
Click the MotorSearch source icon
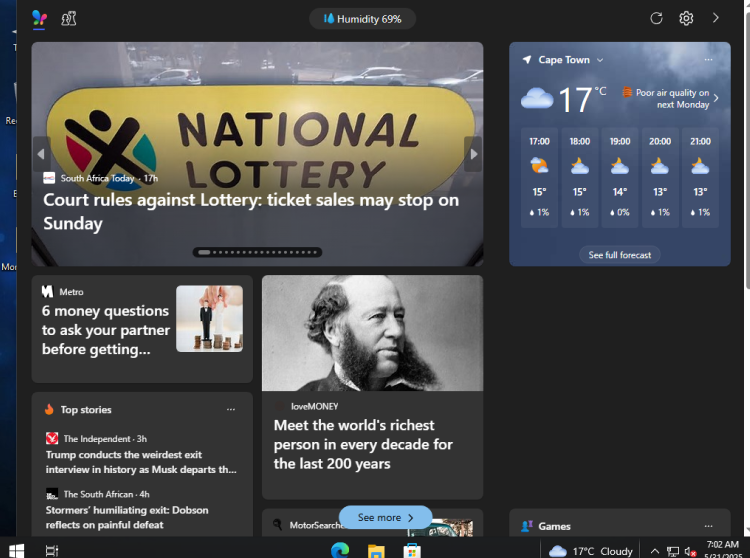tap(277, 525)
